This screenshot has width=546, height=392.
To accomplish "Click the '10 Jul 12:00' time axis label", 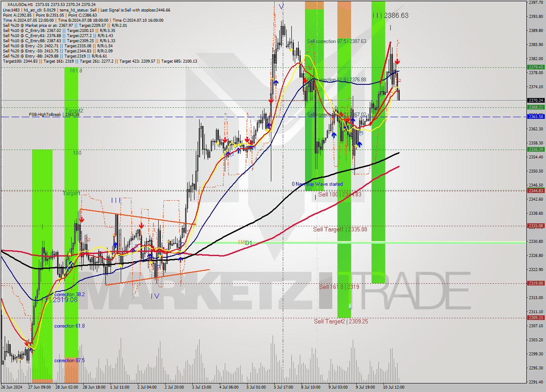I will (x=393, y=387).
